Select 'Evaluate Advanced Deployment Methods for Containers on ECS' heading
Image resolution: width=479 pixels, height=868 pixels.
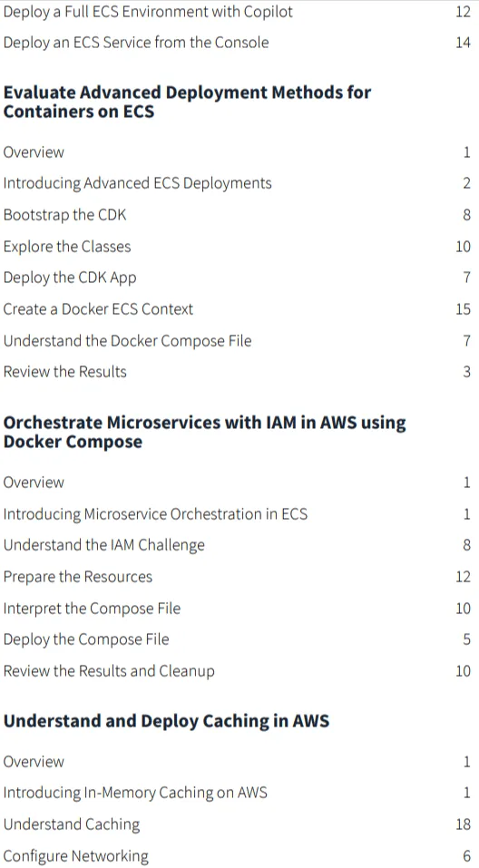(x=187, y=102)
